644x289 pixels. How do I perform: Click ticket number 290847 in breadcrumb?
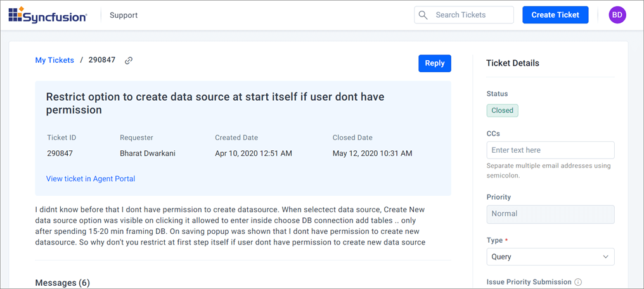click(x=101, y=60)
